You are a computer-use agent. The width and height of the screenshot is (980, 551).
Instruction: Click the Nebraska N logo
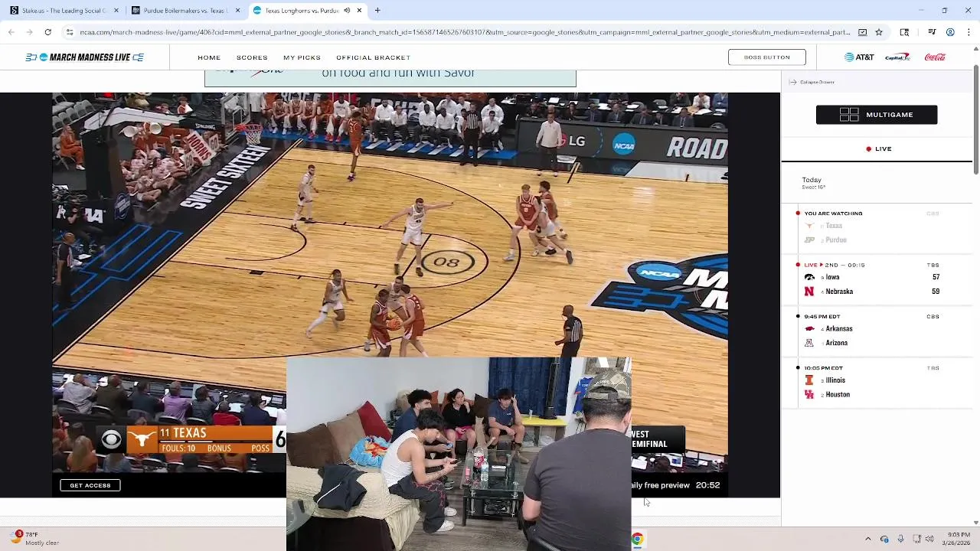[809, 292]
